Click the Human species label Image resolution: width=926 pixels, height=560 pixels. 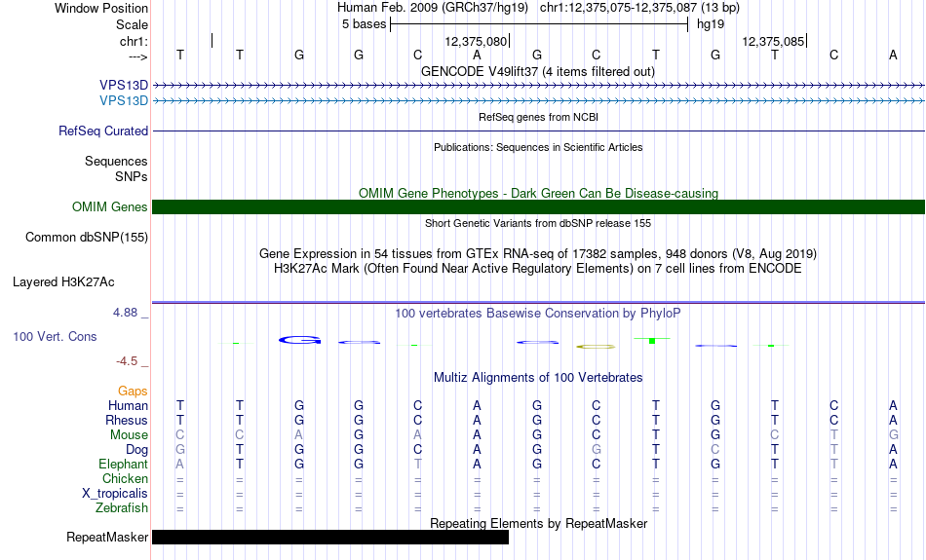point(128,406)
